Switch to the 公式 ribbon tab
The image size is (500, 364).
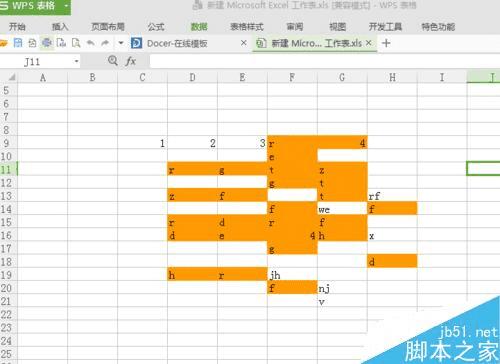[156, 27]
